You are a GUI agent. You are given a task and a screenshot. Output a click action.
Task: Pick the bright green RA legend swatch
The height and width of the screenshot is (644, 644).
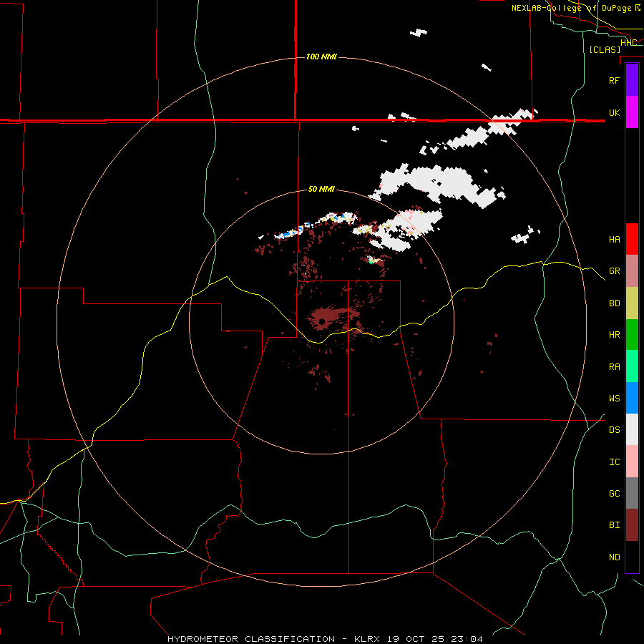click(x=632, y=366)
